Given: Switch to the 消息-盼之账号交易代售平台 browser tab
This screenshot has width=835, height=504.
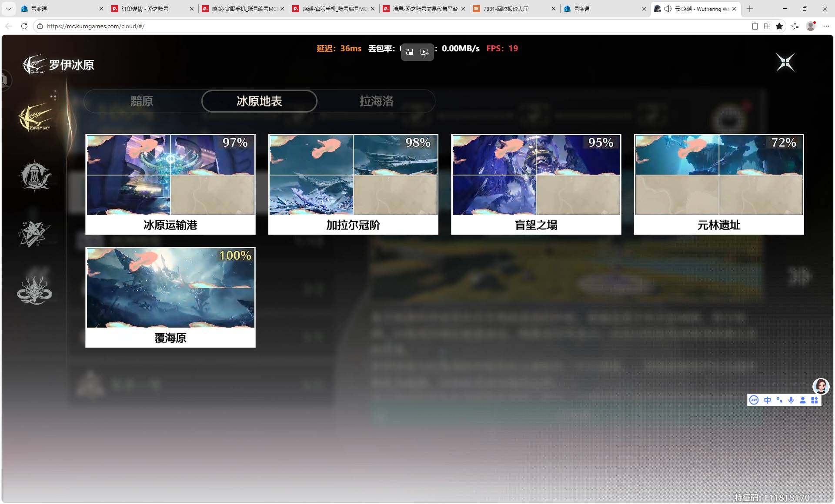Looking at the screenshot, I should pos(424,9).
